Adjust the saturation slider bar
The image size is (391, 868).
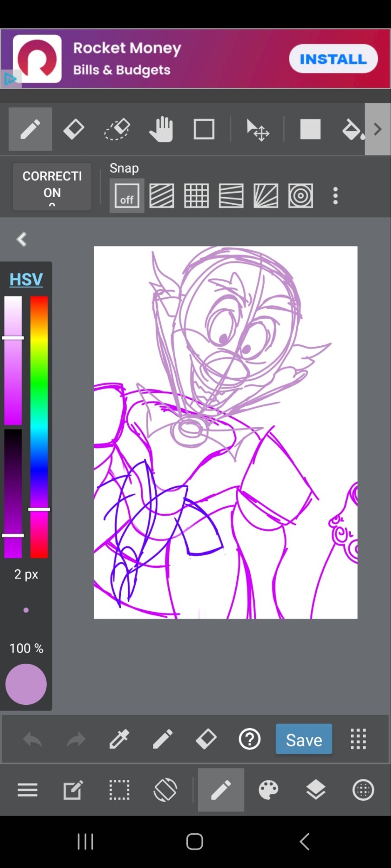pos(13,361)
